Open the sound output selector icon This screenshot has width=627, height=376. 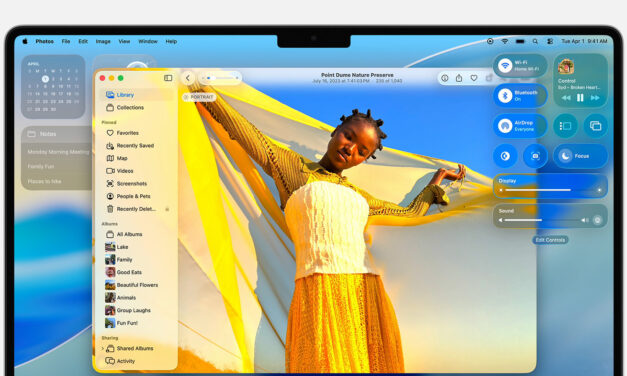(597, 220)
